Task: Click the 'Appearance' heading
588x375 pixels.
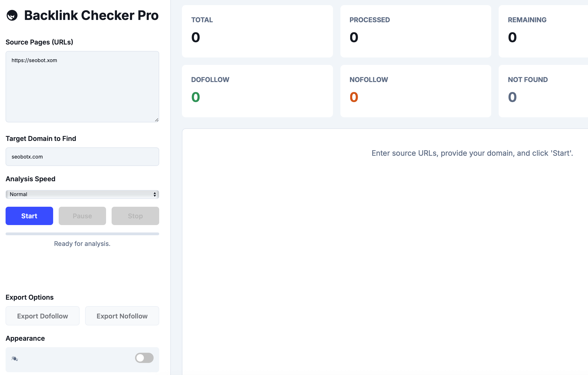Action: [x=25, y=338]
